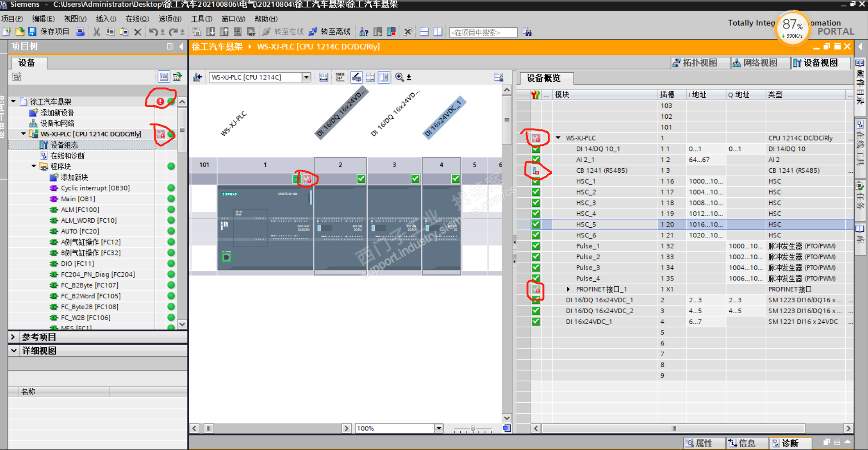Open the 100% zoom level dropdown
Screen dimensions: 868x450
pos(439,428)
